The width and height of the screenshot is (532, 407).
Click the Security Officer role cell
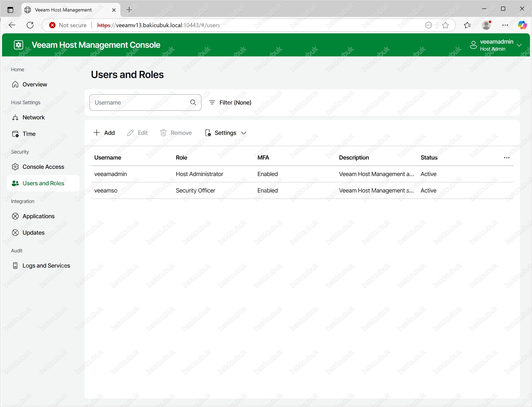click(x=195, y=190)
